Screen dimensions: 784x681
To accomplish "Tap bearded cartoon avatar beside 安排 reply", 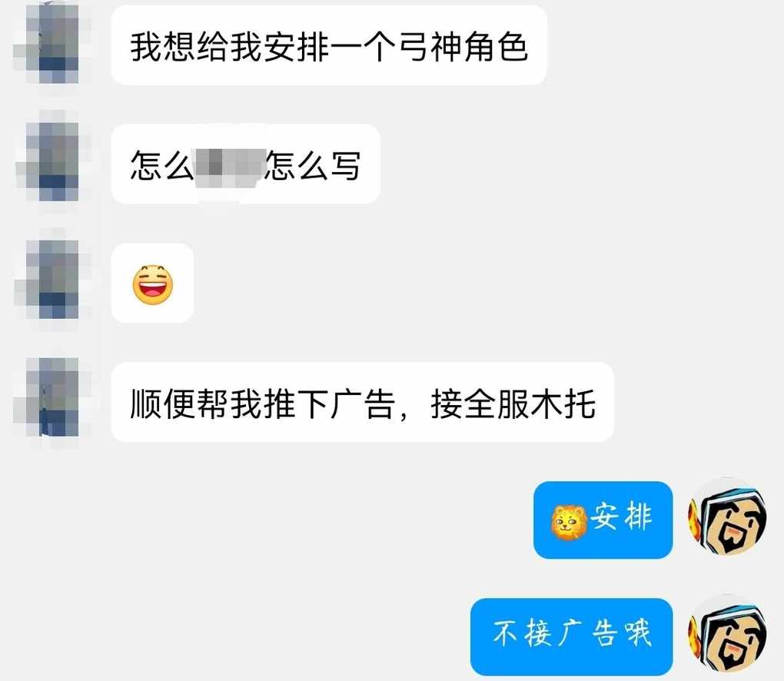I will (x=727, y=517).
